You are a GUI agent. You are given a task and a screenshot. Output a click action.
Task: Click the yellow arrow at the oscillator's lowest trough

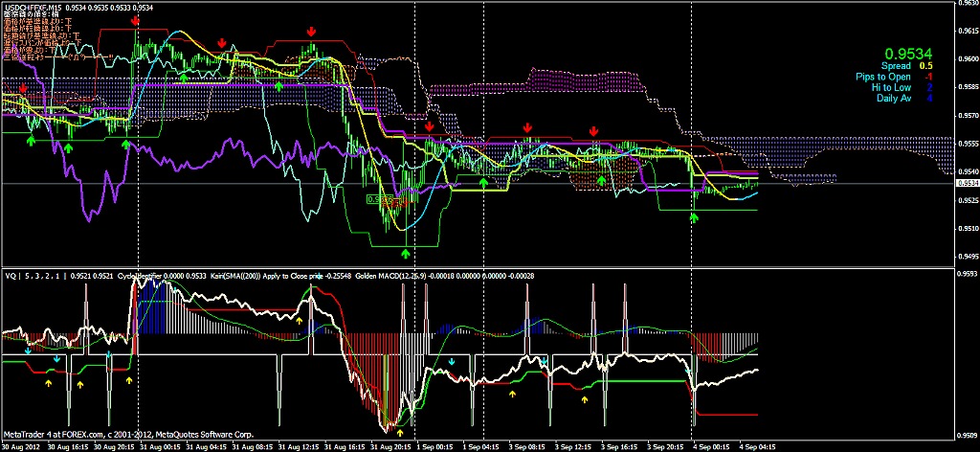pos(400,432)
